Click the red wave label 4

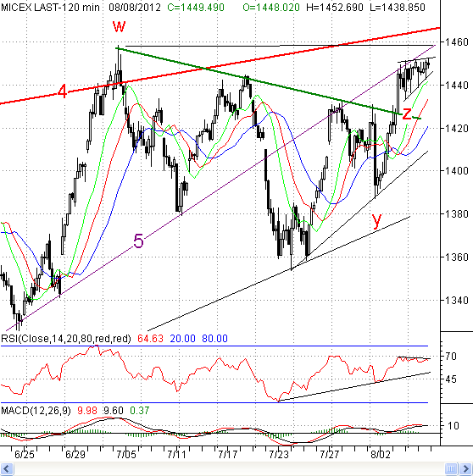click(x=62, y=91)
